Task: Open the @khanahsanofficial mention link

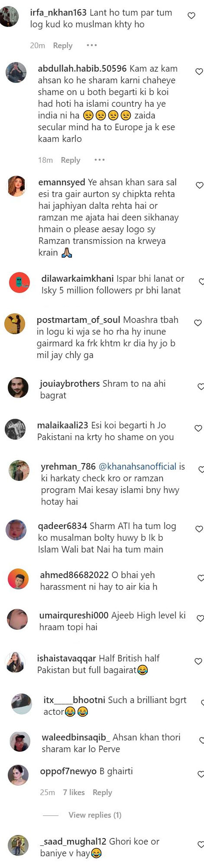Action: [138, 467]
